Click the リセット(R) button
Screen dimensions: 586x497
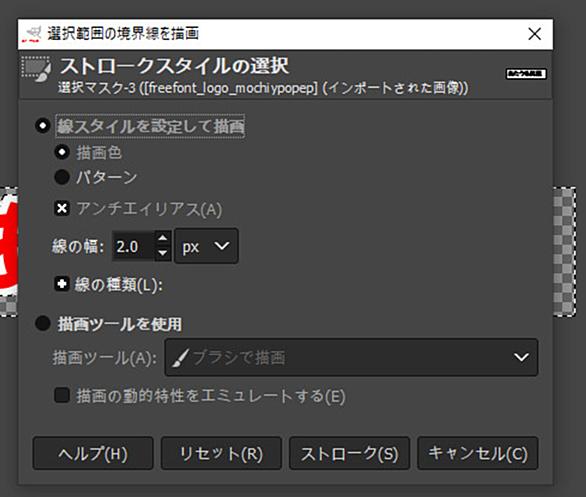point(221,453)
